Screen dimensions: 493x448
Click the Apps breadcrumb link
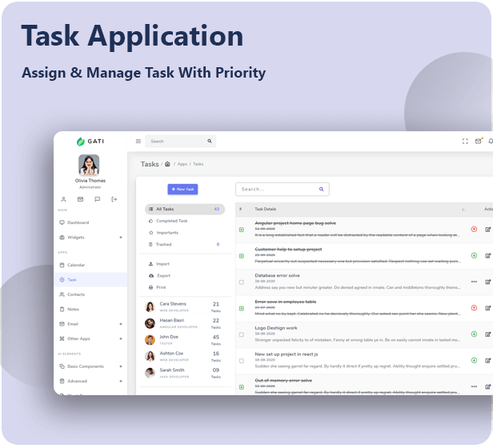tap(182, 164)
